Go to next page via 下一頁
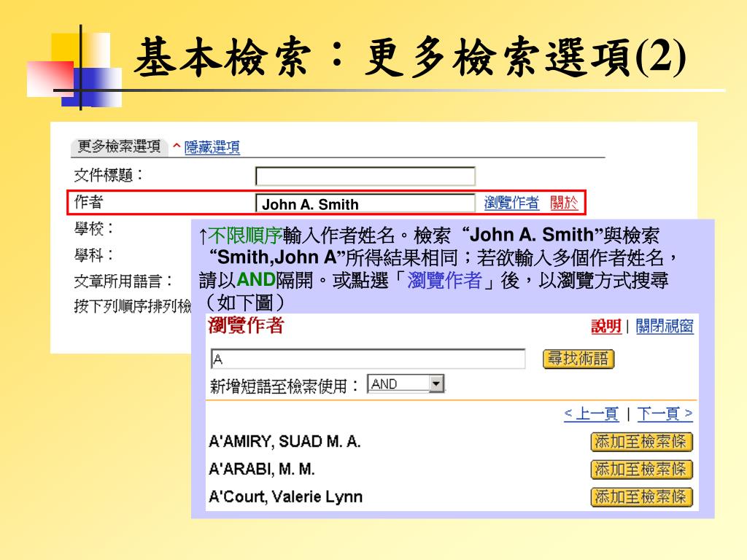747x560 pixels. [665, 415]
